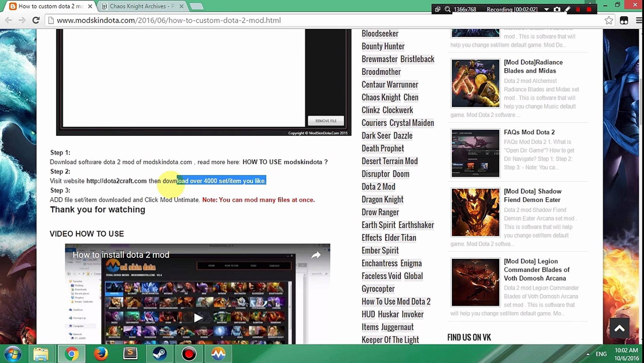Viewport: 644px width, 363px height.
Task: Click the red record app taskbar icon
Action: point(188,354)
